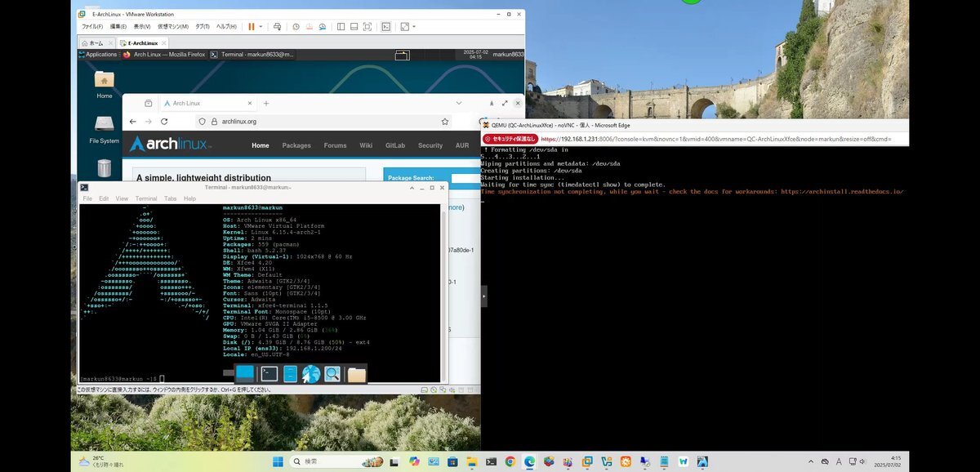Click the Windows Start button
This screenshot has width=980, height=472.
[278, 461]
